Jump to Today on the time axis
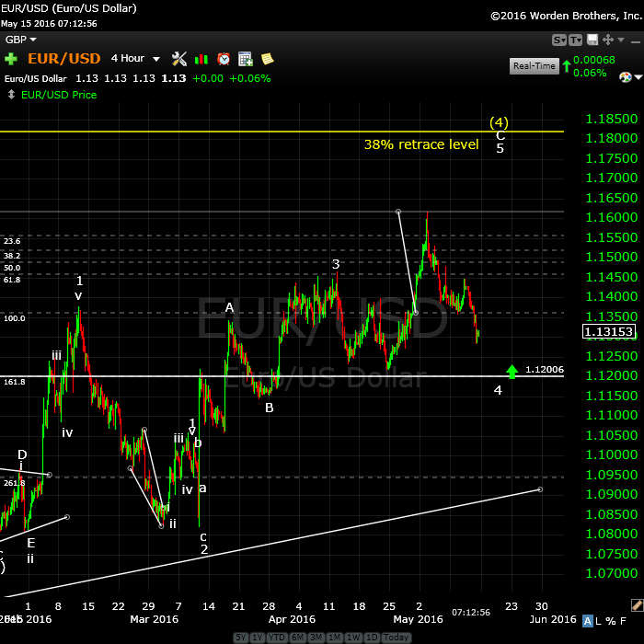Image resolution: width=644 pixels, height=644 pixels. coord(396,637)
